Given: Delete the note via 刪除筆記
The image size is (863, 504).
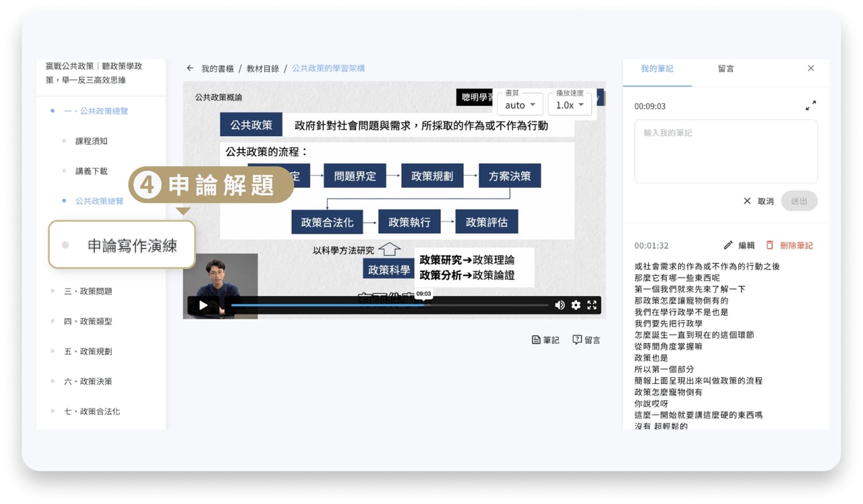Looking at the screenshot, I should [790, 246].
